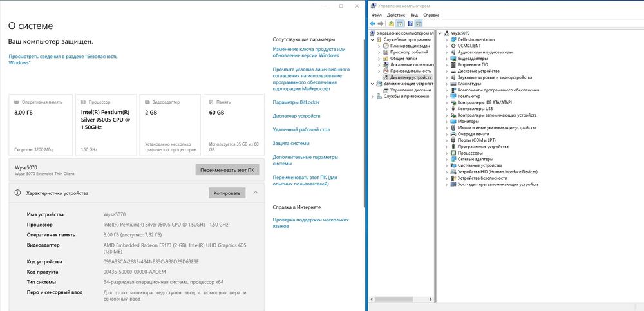644x311 pixels.
Task: Open Дополнительные параметры системы link
Action: point(305,160)
